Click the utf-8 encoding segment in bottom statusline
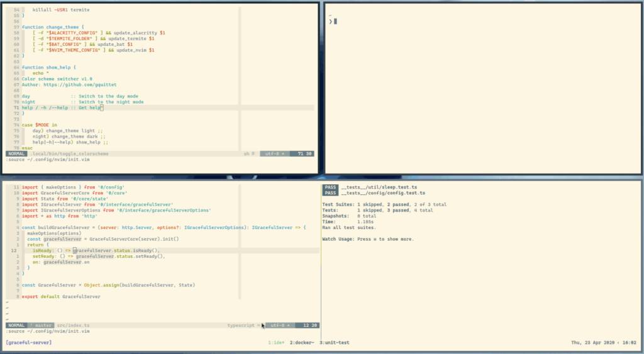 click(279, 325)
